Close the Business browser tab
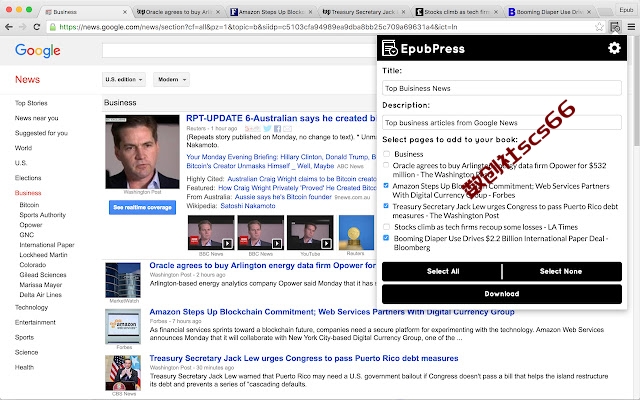640x400 pixels. (124, 12)
